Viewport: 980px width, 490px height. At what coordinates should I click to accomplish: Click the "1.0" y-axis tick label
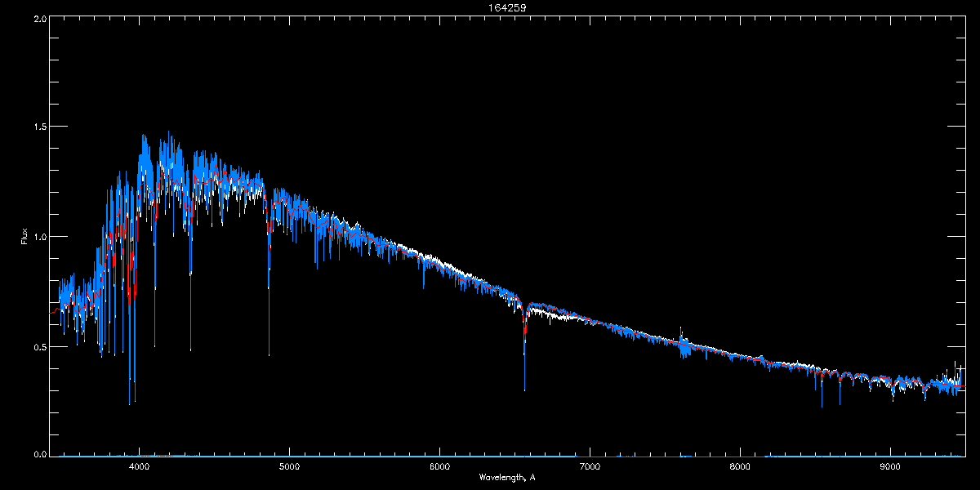[38, 237]
